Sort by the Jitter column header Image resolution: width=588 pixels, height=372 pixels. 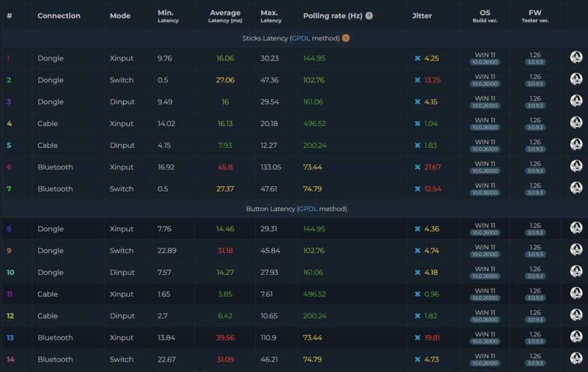point(422,16)
